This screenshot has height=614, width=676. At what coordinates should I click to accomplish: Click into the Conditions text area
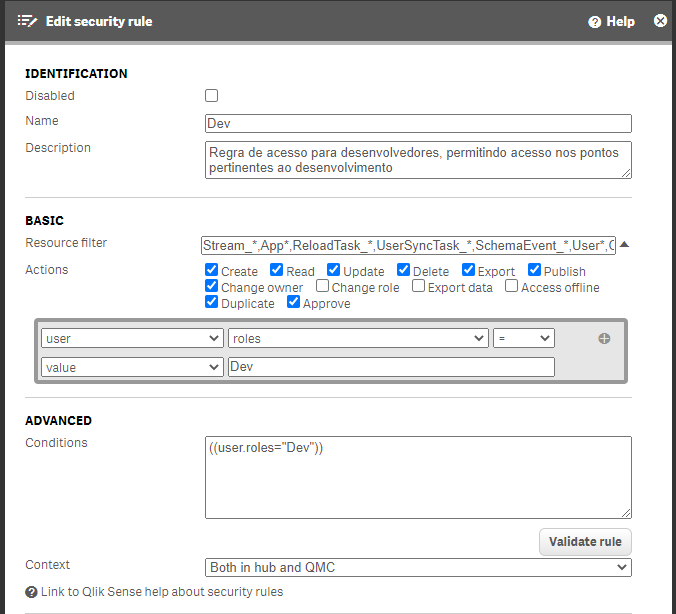[418, 477]
